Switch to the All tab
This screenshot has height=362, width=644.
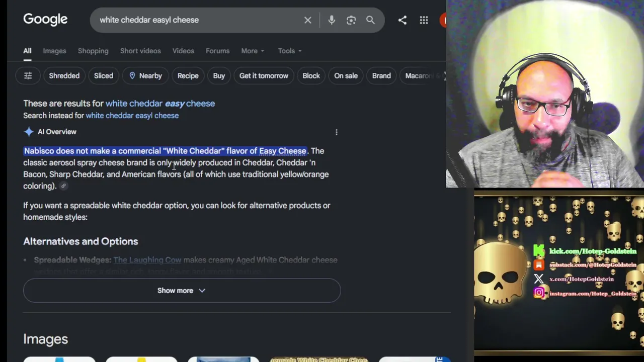[x=27, y=51]
